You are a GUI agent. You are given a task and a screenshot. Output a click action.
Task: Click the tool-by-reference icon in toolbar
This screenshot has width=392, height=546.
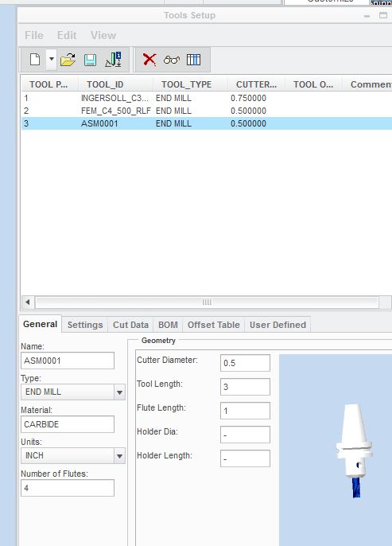(x=114, y=60)
